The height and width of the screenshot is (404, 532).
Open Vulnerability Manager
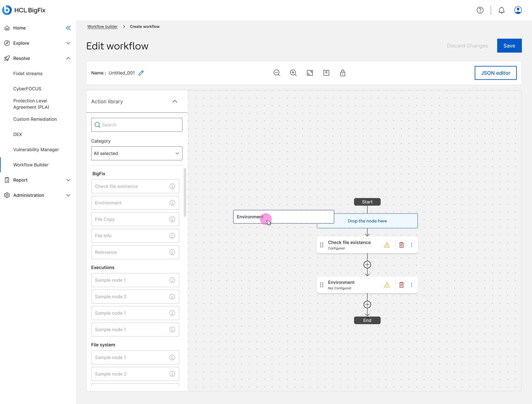coord(36,150)
